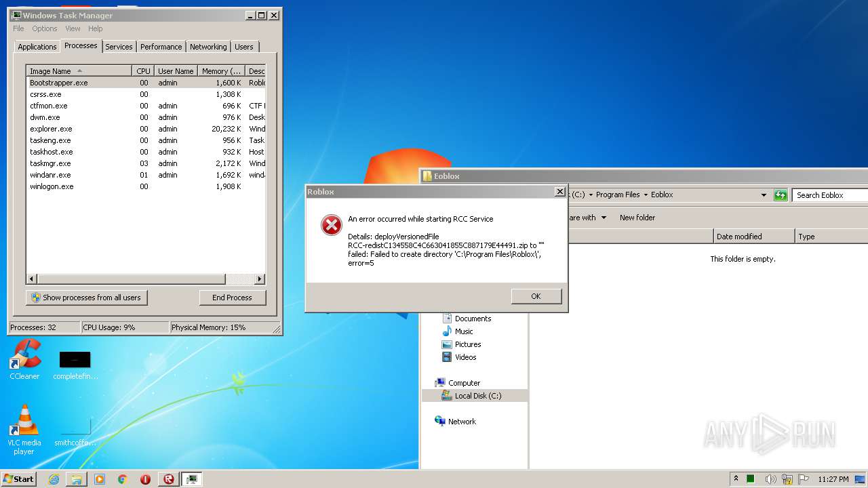Switch to Task Manager taskbar button
The height and width of the screenshot is (488, 868).
point(192,479)
